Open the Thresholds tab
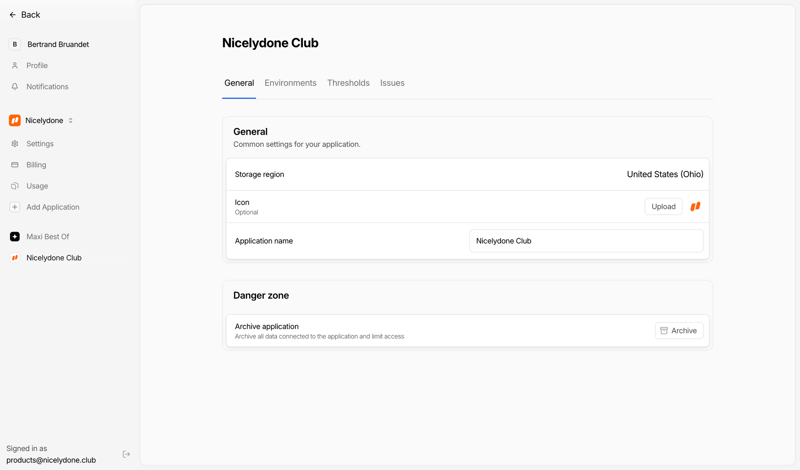The image size is (800, 470). [348, 83]
